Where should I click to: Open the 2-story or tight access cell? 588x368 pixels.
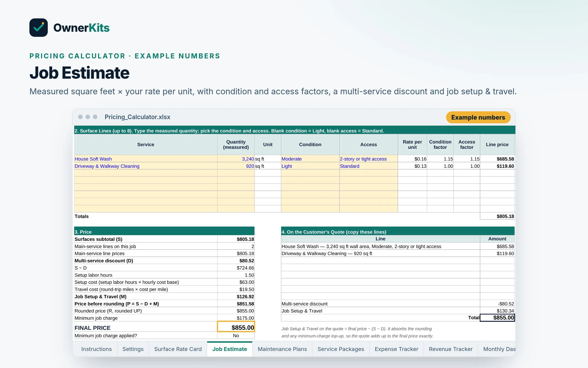(x=368, y=159)
